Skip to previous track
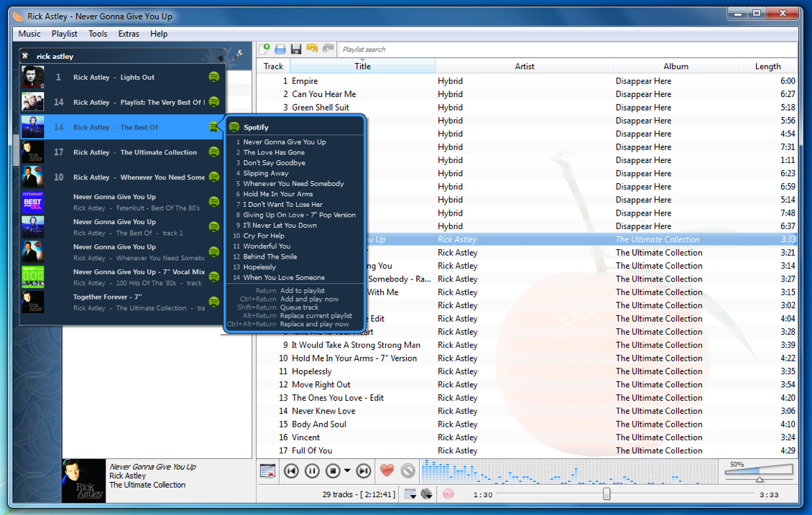Screen dimensions: 812x515 pyautogui.click(x=292, y=470)
